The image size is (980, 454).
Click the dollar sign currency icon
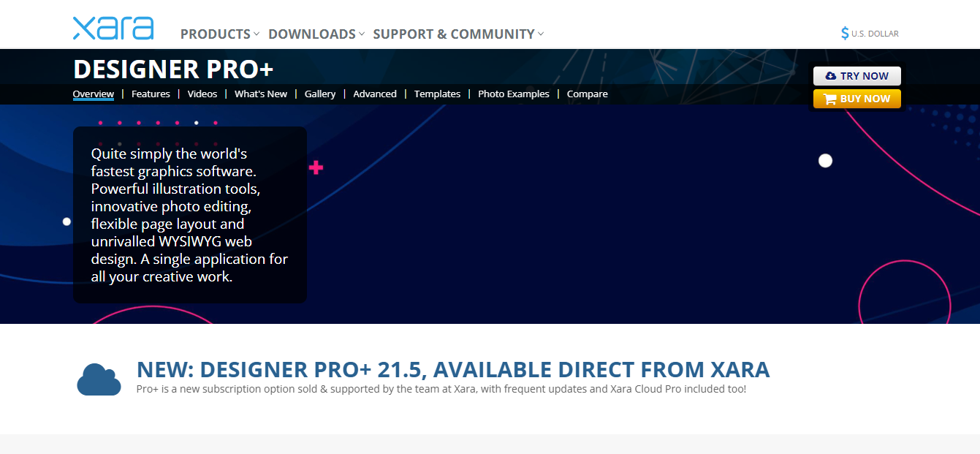[845, 33]
